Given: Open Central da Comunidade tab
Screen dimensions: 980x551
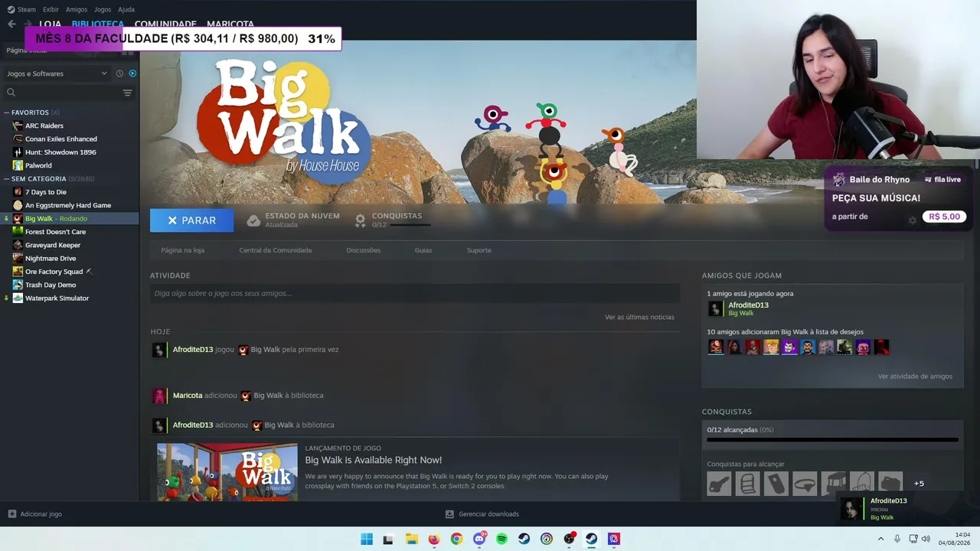Looking at the screenshot, I should pyautogui.click(x=276, y=250).
